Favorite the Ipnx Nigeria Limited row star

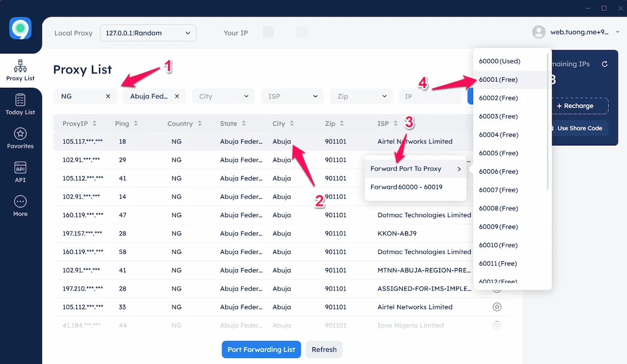point(497,325)
